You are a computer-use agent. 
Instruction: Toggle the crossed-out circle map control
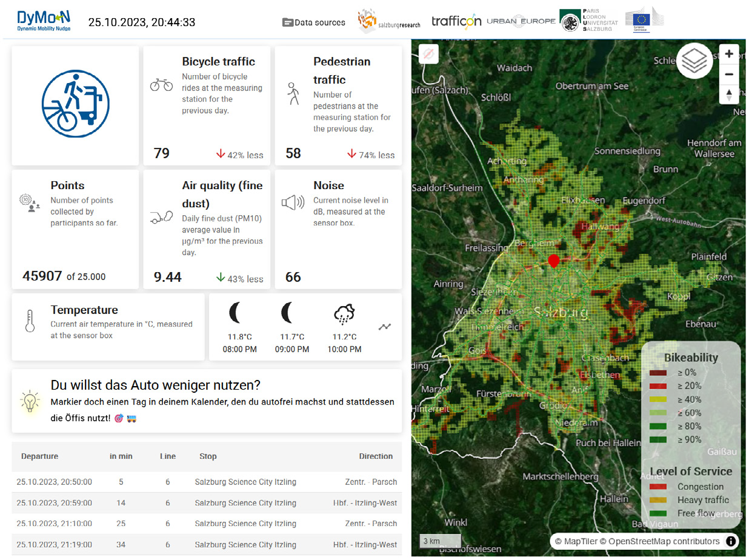click(428, 54)
